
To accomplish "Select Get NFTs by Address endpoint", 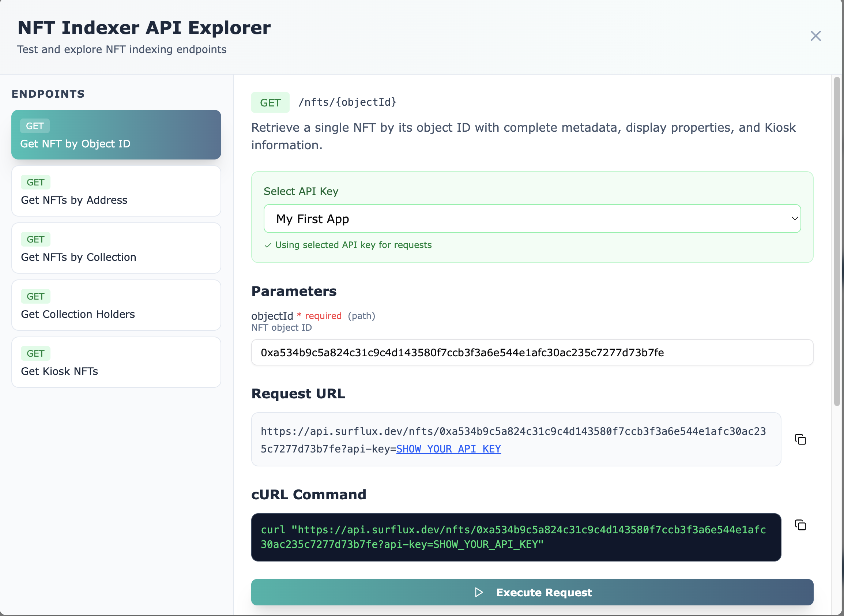I will click(116, 191).
